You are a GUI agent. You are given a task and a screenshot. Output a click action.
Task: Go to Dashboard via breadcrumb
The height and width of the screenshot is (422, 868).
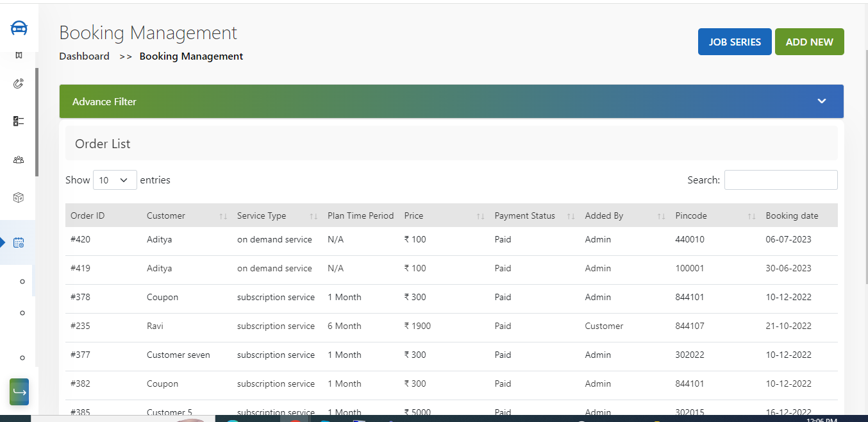(x=84, y=56)
